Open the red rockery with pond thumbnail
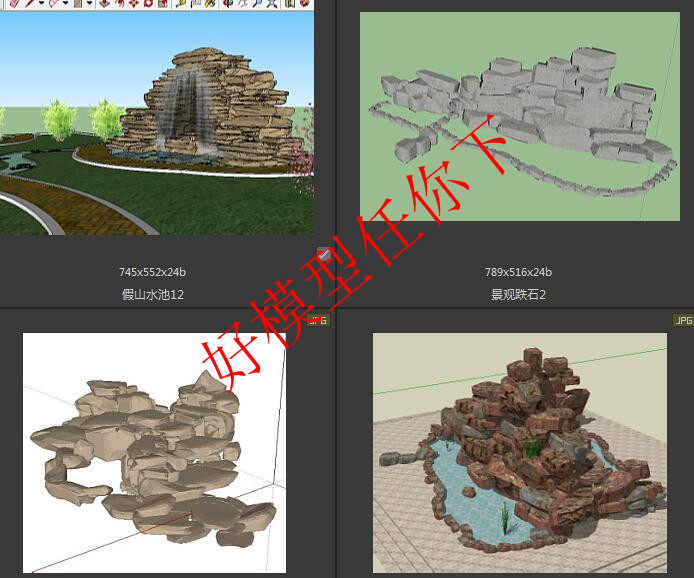 click(x=520, y=453)
